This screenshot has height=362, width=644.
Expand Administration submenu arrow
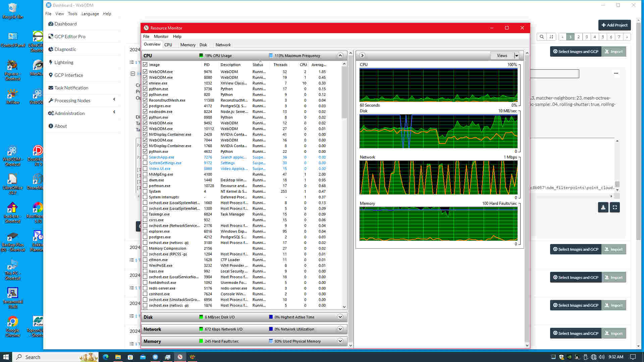[x=114, y=112]
